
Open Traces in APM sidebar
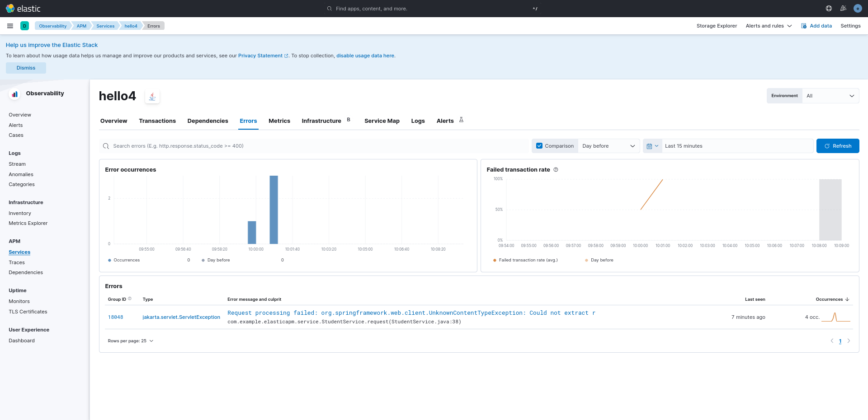pos(17,262)
